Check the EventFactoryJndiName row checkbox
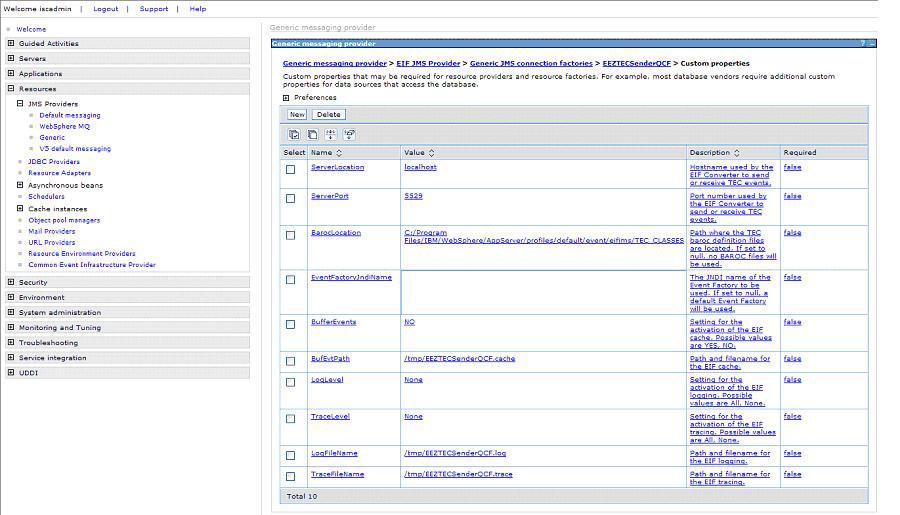 coord(290,280)
